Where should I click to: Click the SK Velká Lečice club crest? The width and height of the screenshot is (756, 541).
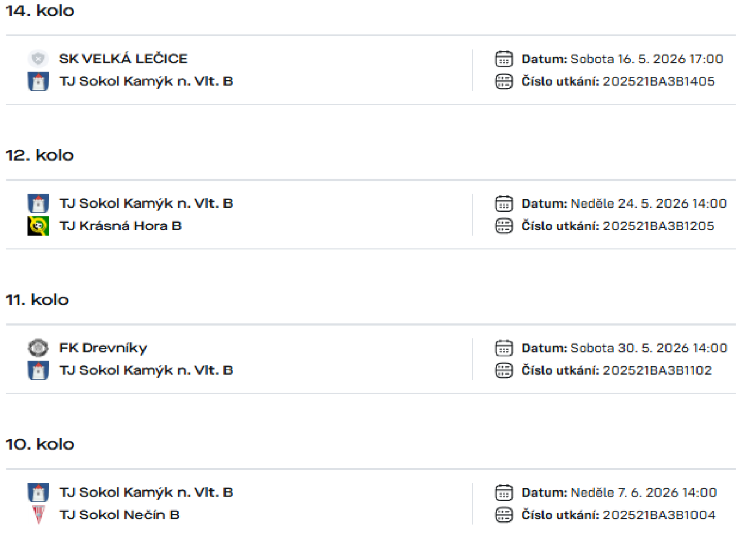pyautogui.click(x=38, y=59)
